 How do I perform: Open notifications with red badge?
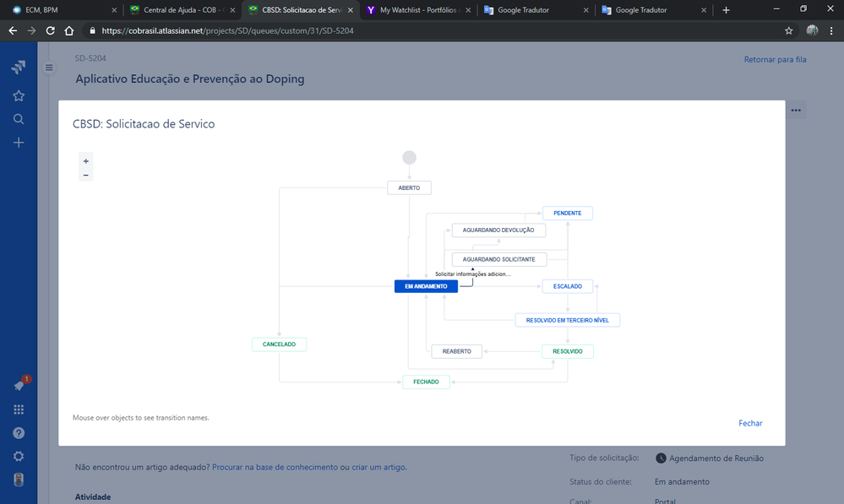tap(19, 386)
